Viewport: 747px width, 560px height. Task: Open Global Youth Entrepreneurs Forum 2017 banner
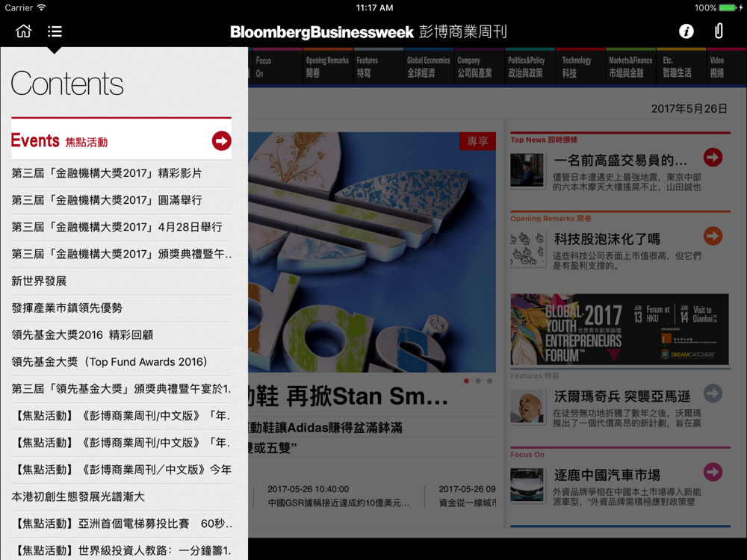pos(620,329)
